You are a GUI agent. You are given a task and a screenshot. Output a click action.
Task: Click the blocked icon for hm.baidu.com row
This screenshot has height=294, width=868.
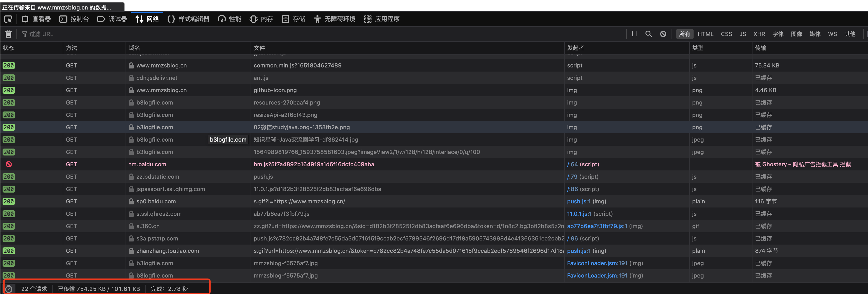pyautogui.click(x=9, y=164)
